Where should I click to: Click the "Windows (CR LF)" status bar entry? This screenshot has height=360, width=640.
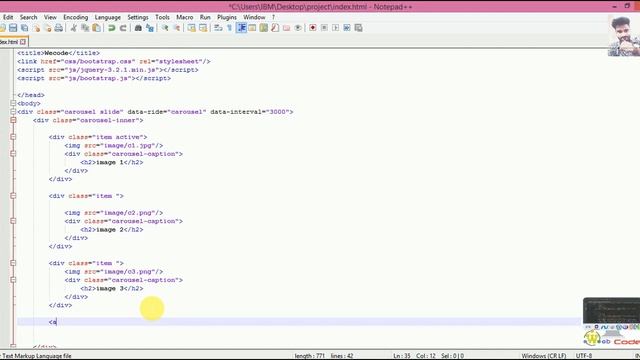[544, 356]
